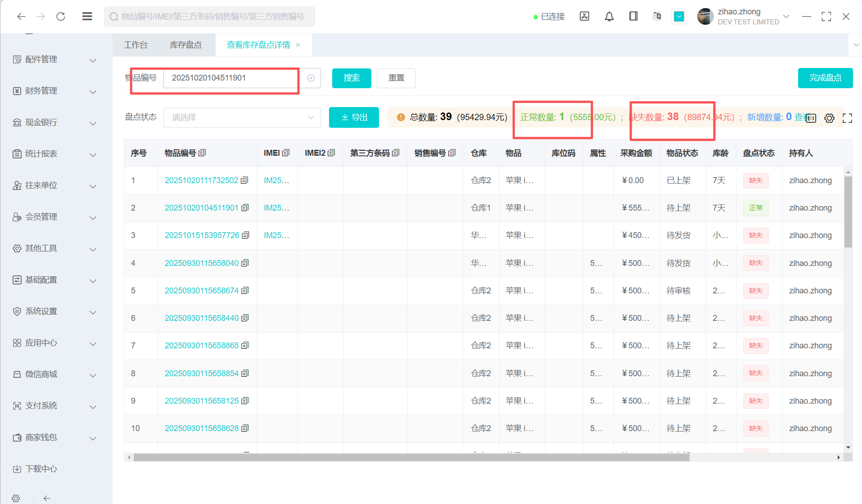Image resolution: width=862 pixels, height=504 pixels.
Task: Click the global search box at top
Action: pos(209,17)
